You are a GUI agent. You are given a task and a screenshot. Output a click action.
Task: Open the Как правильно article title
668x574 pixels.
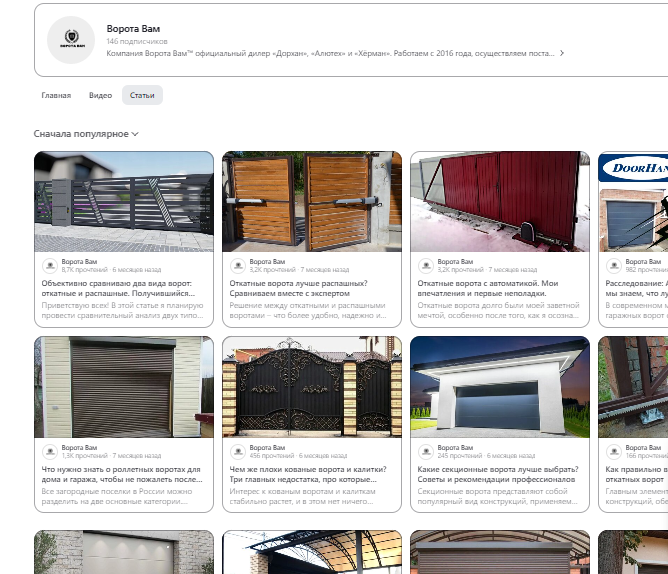click(x=636, y=474)
